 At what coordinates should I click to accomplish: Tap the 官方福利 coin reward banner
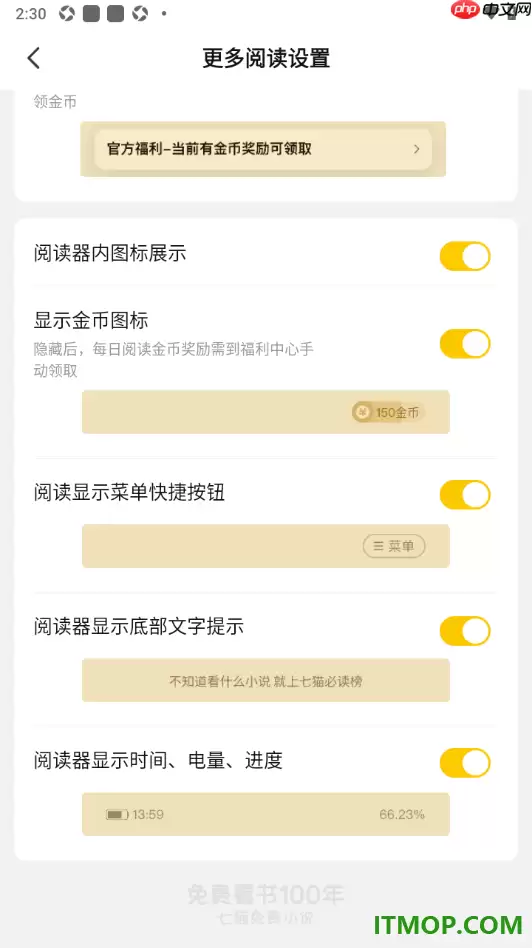[x=263, y=149]
